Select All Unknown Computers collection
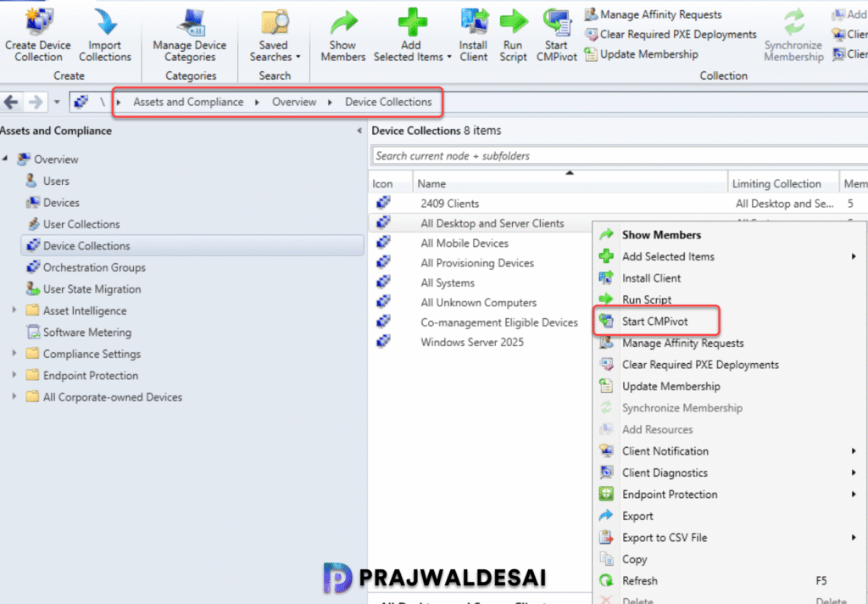The image size is (868, 604). click(480, 303)
